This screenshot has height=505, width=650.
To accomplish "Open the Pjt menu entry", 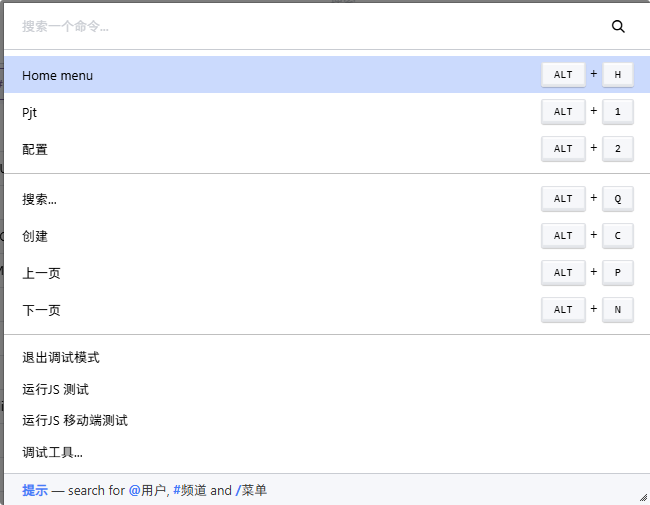I will point(327,112).
